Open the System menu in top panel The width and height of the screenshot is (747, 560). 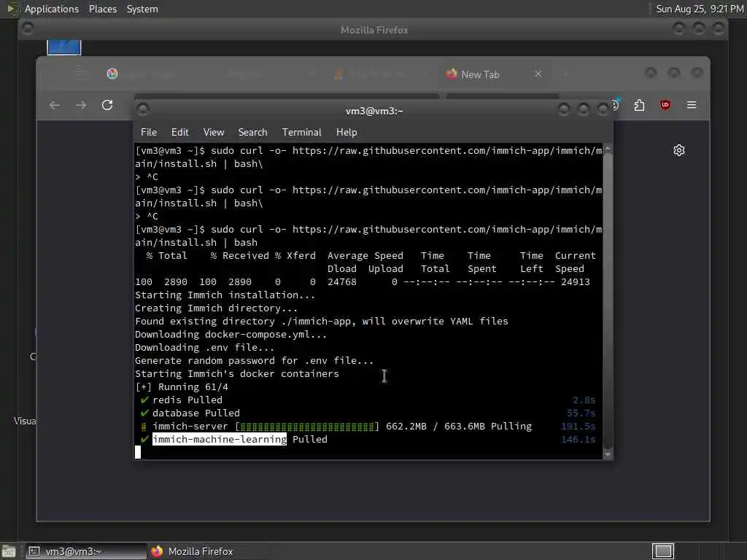coord(142,9)
